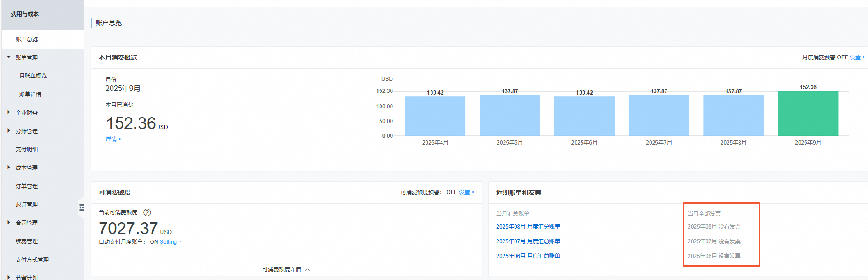
Task: Go to 月账单概览 page
Action: click(x=33, y=76)
